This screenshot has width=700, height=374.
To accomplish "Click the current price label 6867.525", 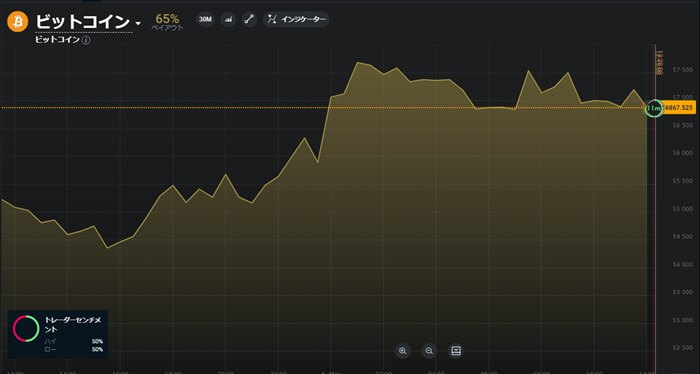I will tap(679, 108).
